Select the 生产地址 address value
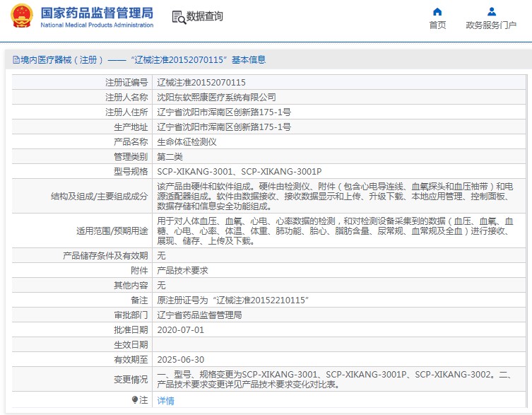Viewport: 532px width, 415px height. (x=224, y=127)
